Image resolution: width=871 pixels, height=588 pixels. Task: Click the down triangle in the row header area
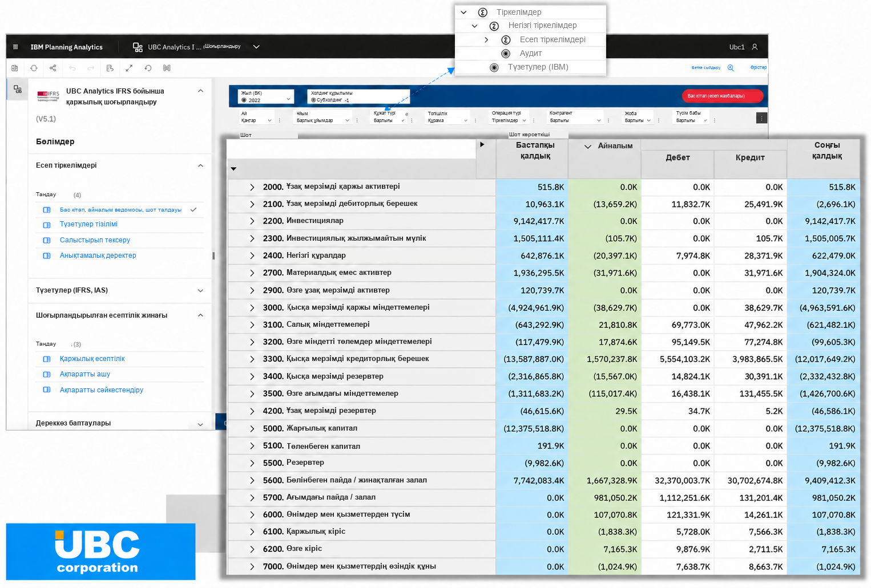click(233, 169)
